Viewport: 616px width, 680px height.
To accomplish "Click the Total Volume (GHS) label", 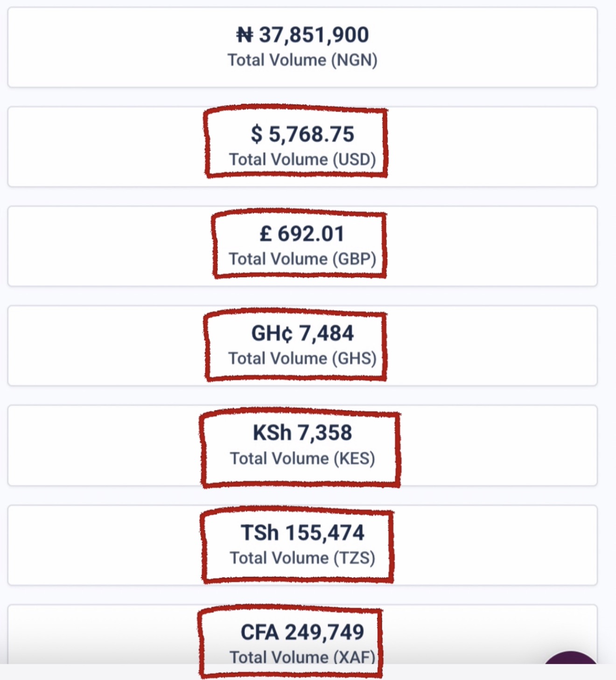I will click(x=302, y=358).
